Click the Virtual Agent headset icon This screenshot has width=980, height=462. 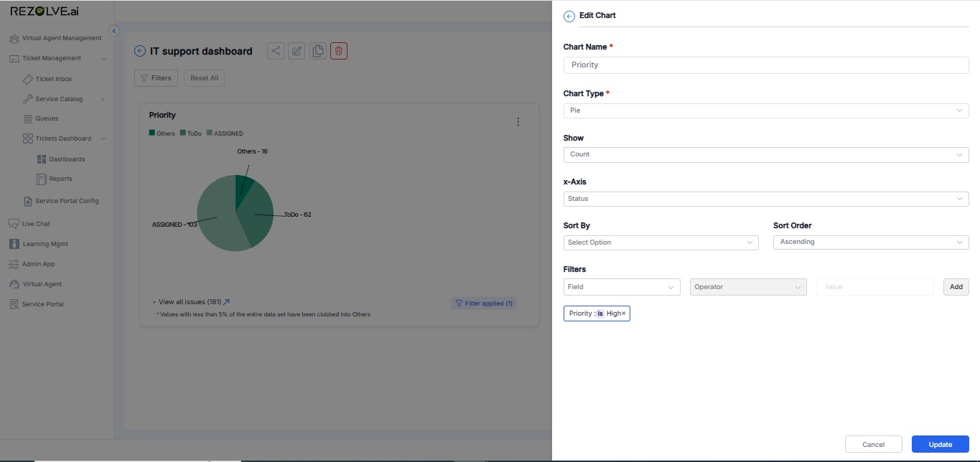click(14, 284)
